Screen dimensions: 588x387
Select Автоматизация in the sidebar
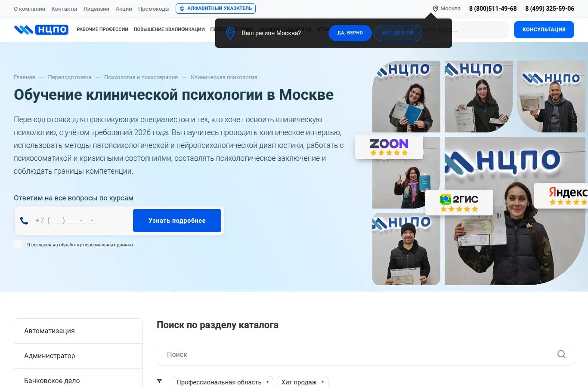tap(78, 331)
